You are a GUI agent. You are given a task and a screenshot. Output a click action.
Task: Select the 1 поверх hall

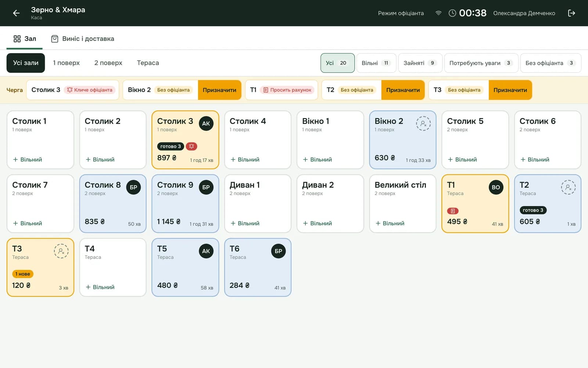[66, 63]
